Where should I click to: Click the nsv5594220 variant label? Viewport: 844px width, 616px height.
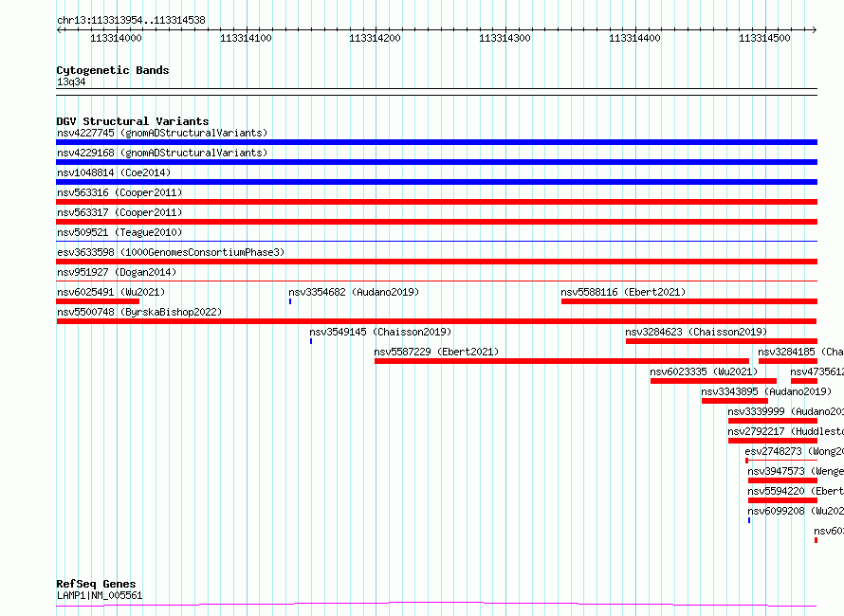796,491
